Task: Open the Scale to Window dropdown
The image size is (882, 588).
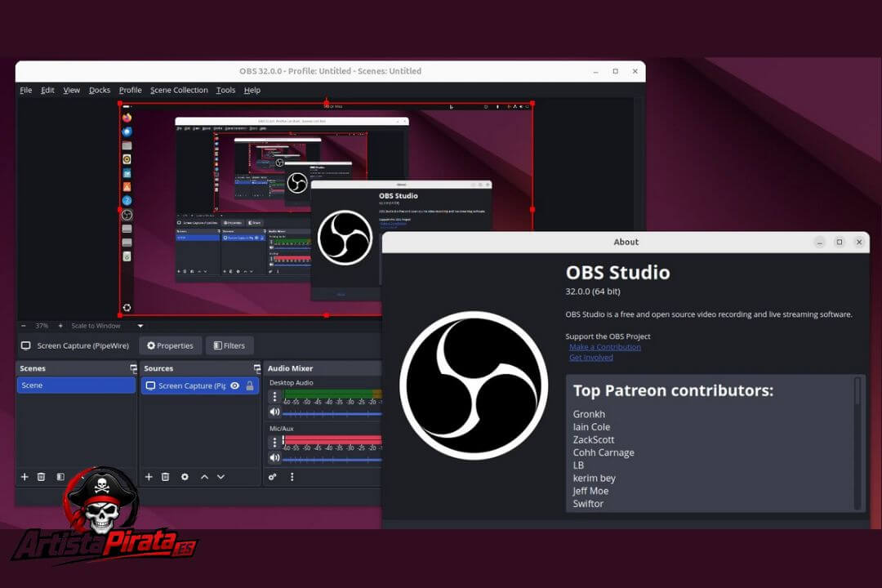Action: [x=107, y=326]
